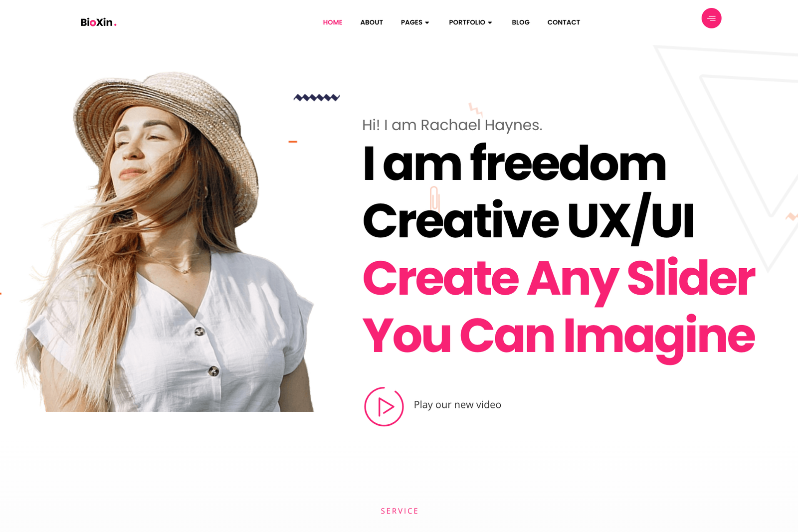The height and width of the screenshot is (532, 798).
Task: Open the pink hamburger menu button
Action: [x=711, y=18]
